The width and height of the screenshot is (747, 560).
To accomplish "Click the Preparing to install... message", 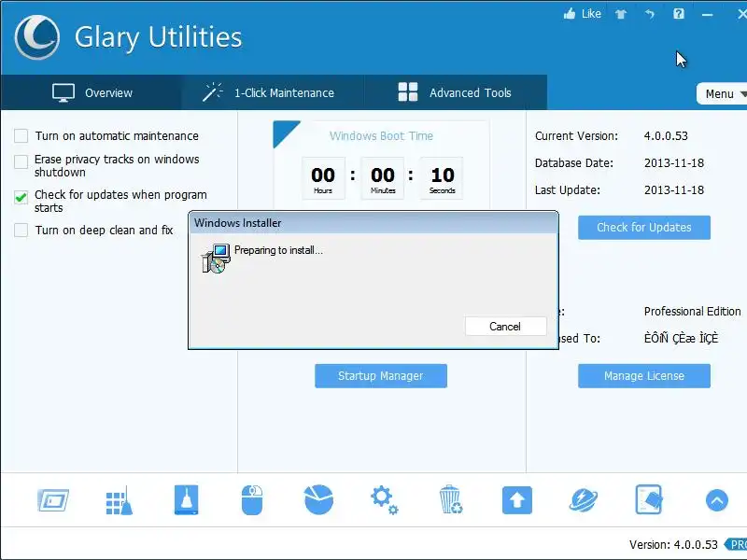I will tap(278, 250).
